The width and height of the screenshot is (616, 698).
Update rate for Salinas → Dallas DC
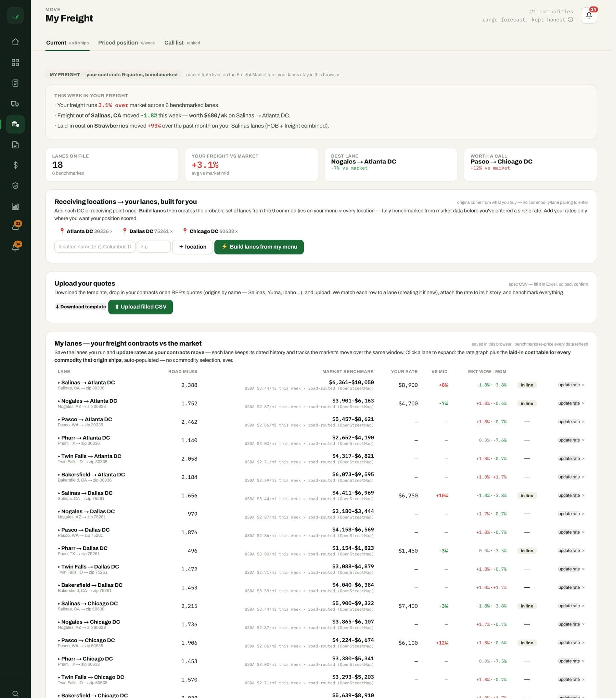569,496
